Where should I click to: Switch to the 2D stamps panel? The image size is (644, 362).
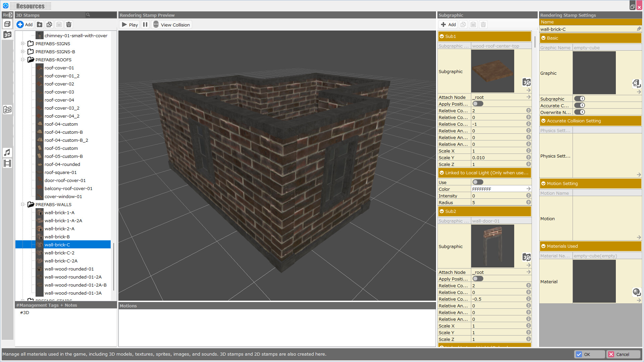7,109
